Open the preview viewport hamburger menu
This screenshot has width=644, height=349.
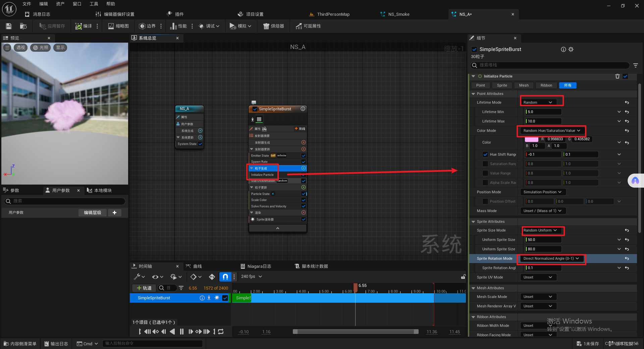click(7, 48)
